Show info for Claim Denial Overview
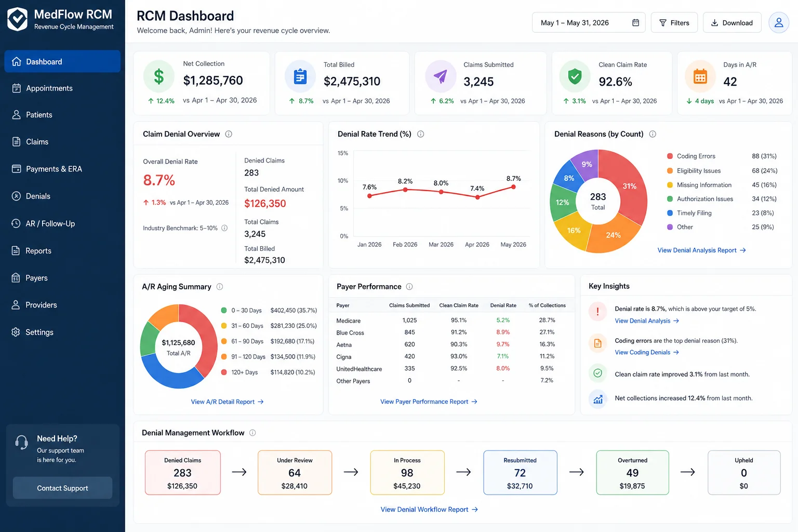Viewport: 798px width, 532px height. click(229, 134)
